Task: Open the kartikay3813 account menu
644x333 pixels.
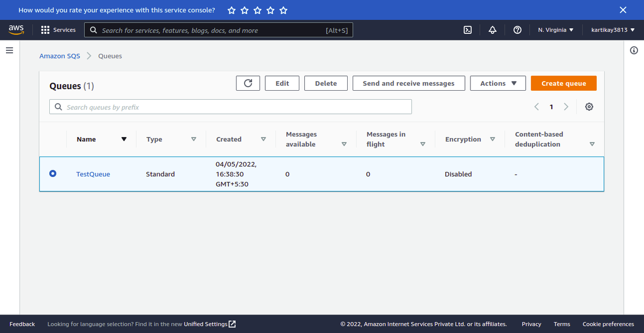Action: coord(613,30)
